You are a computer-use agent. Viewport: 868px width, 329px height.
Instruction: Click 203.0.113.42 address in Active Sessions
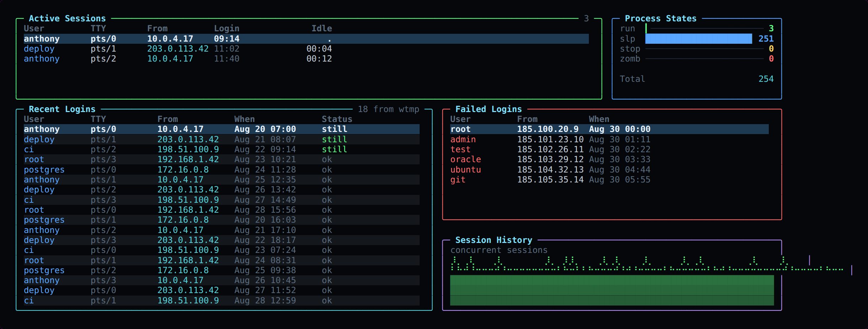(x=178, y=49)
